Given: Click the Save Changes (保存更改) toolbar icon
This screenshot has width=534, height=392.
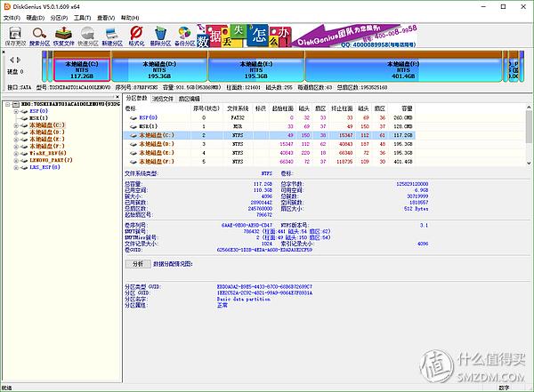Looking at the screenshot, I should (15, 36).
